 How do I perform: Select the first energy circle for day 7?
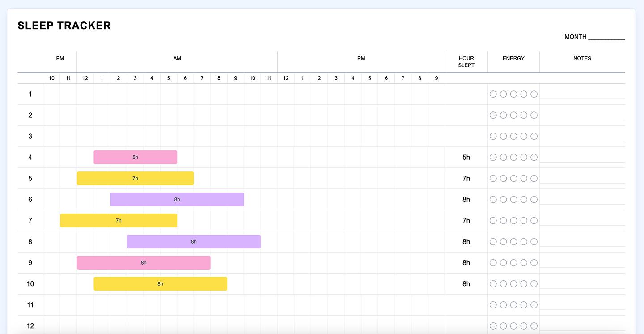tap(493, 220)
